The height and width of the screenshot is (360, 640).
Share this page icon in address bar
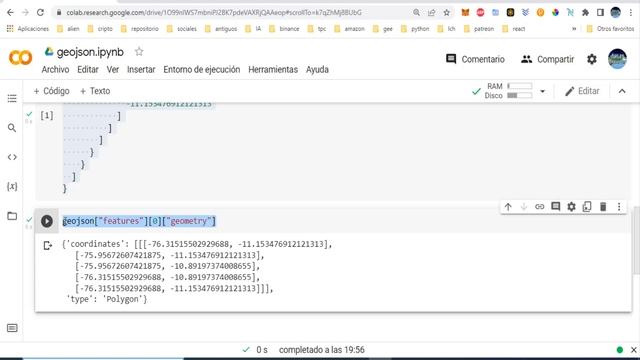coord(431,13)
